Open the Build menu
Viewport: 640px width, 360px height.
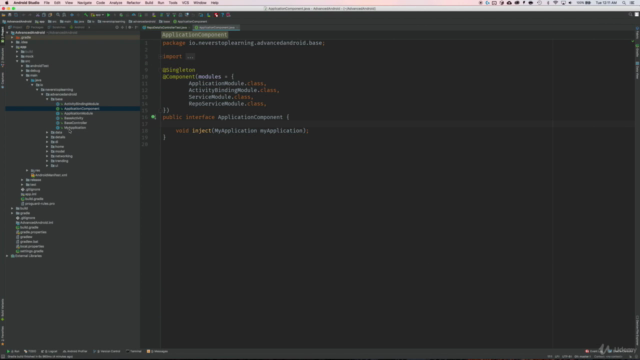[149, 3]
